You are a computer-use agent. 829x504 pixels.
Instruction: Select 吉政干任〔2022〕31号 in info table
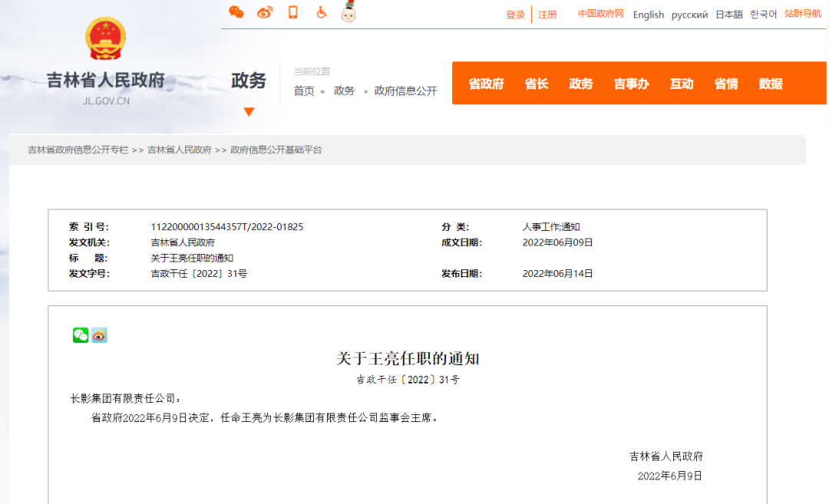tap(199, 274)
